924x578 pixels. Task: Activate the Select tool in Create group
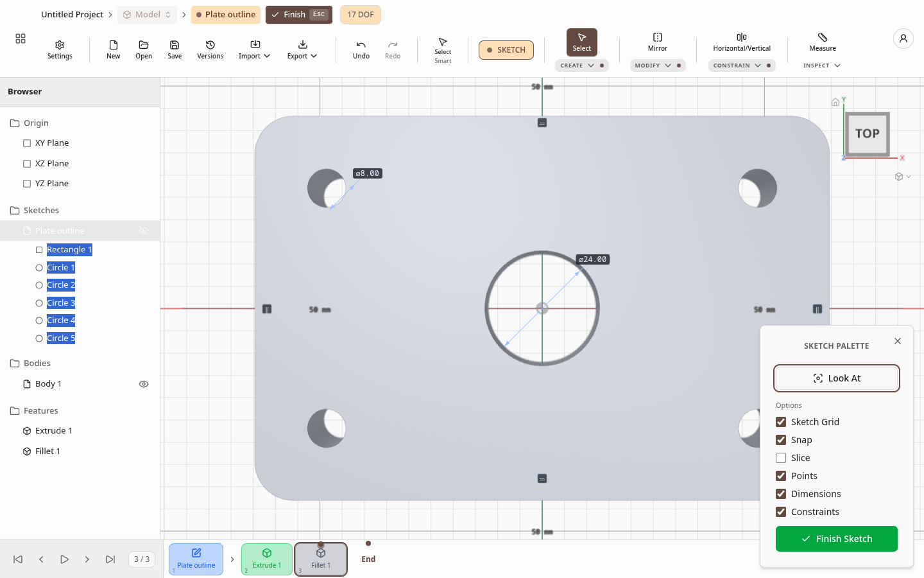[x=582, y=42]
